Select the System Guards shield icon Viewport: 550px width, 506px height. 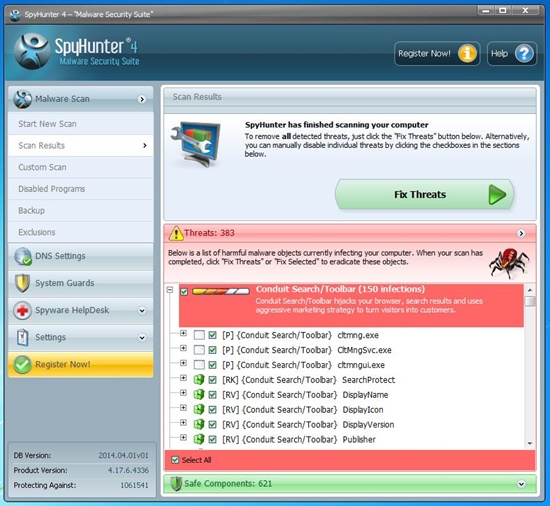tap(22, 283)
